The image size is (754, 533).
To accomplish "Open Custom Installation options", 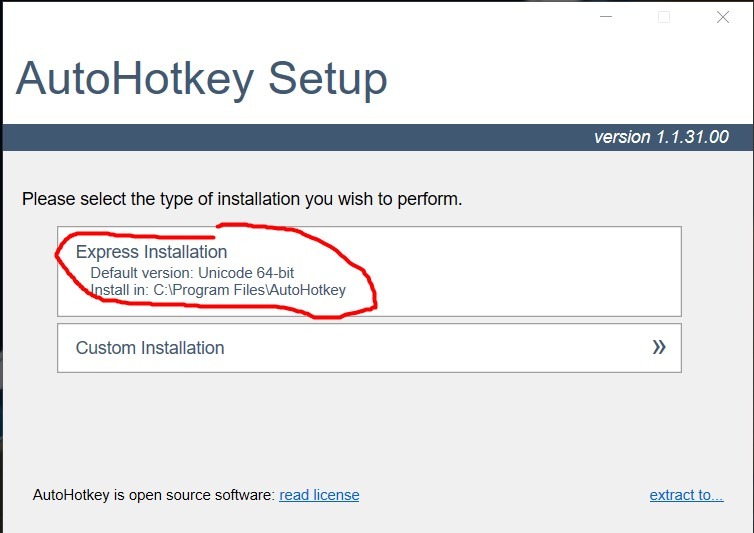I will 369,348.
